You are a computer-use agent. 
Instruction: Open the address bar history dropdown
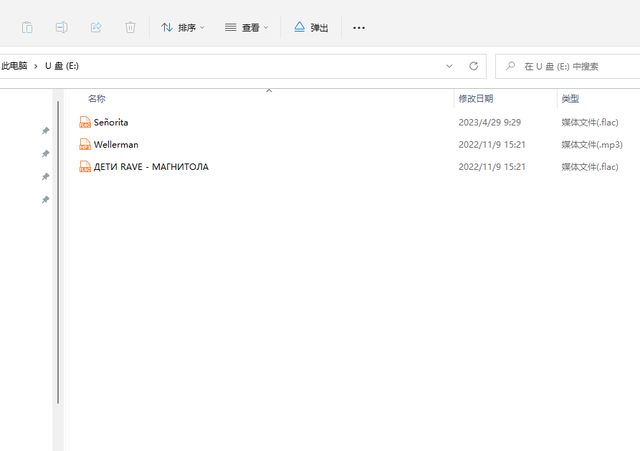[449, 66]
